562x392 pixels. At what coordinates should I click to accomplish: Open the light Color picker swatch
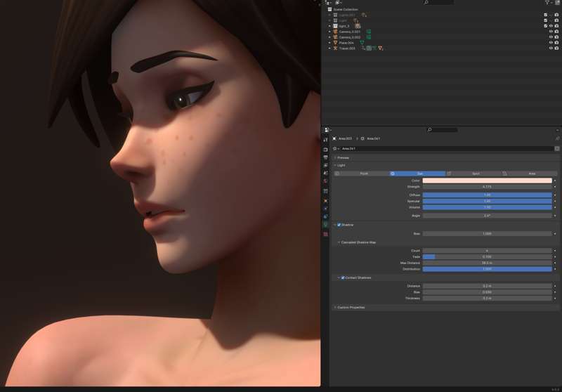[x=487, y=181]
